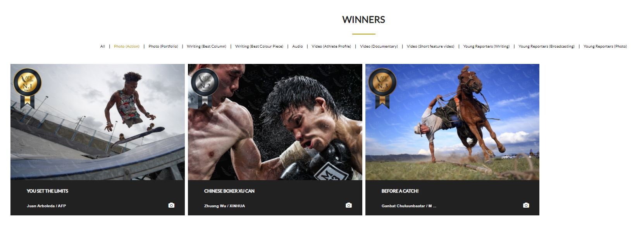Click the silver N.2 medal badge
Image resolution: width=644 pixels, height=227 pixels.
click(205, 88)
